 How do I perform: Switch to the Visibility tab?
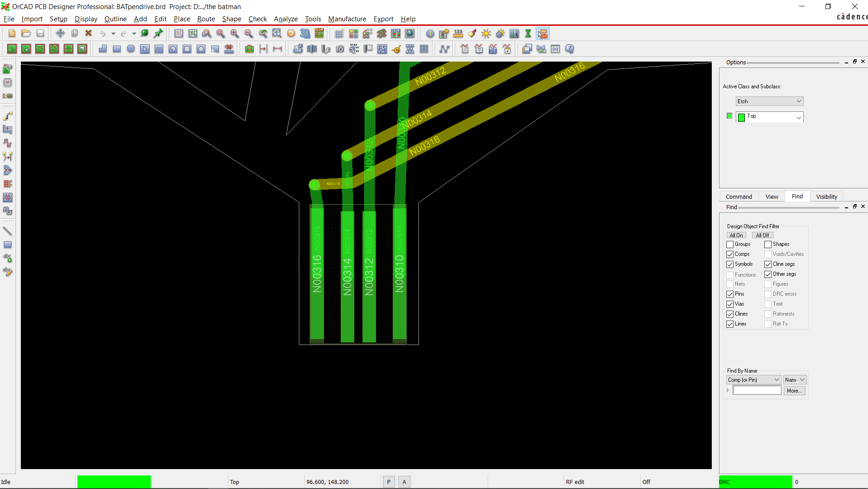coord(826,197)
